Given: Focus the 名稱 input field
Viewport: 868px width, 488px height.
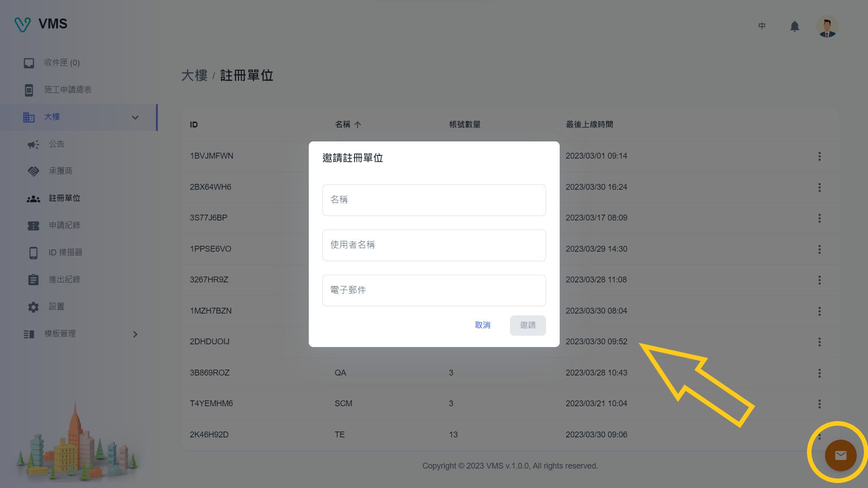Looking at the screenshot, I should click(434, 200).
